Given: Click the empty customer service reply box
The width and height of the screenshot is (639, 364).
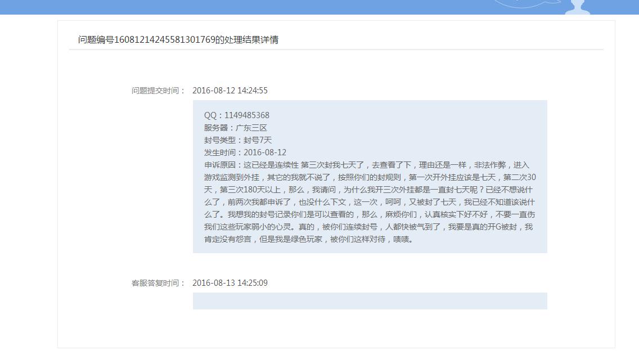Looking at the screenshot, I should pos(368,300).
